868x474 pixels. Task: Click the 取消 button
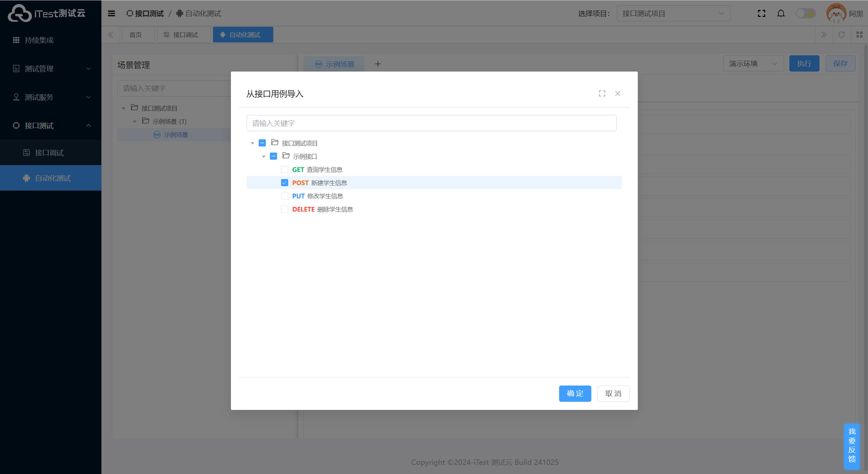[x=613, y=394]
